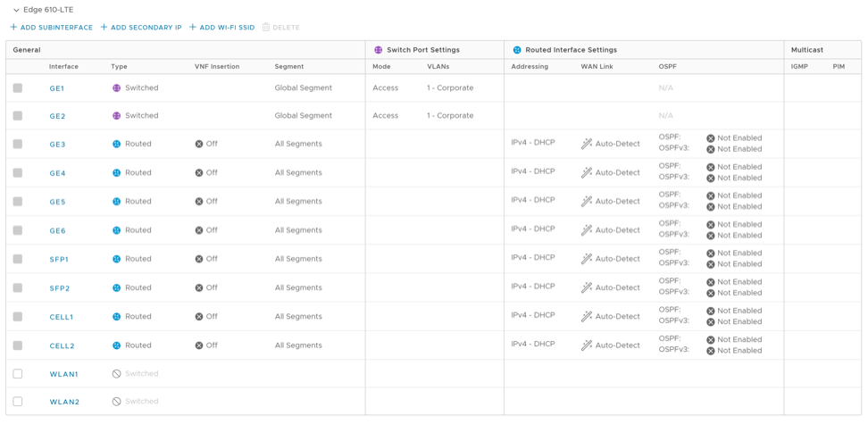Click the Routed Interface Settings header icon
The image size is (868, 424).
(x=517, y=50)
